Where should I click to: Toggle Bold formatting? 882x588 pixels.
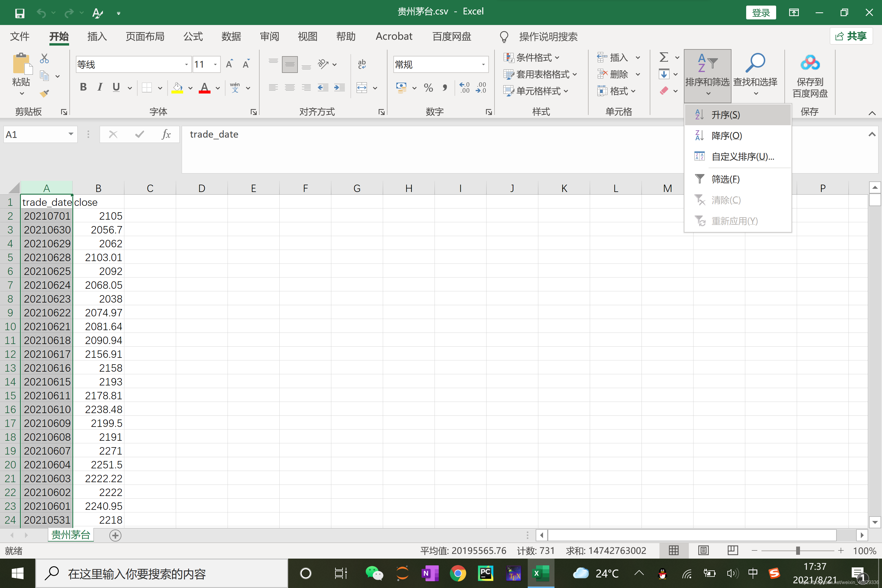coord(83,88)
